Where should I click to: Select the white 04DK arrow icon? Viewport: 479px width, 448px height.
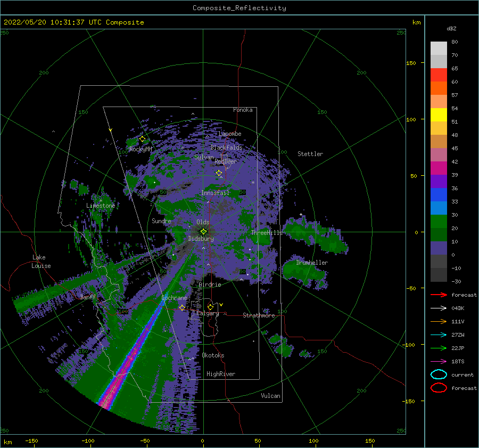pyautogui.click(x=439, y=308)
